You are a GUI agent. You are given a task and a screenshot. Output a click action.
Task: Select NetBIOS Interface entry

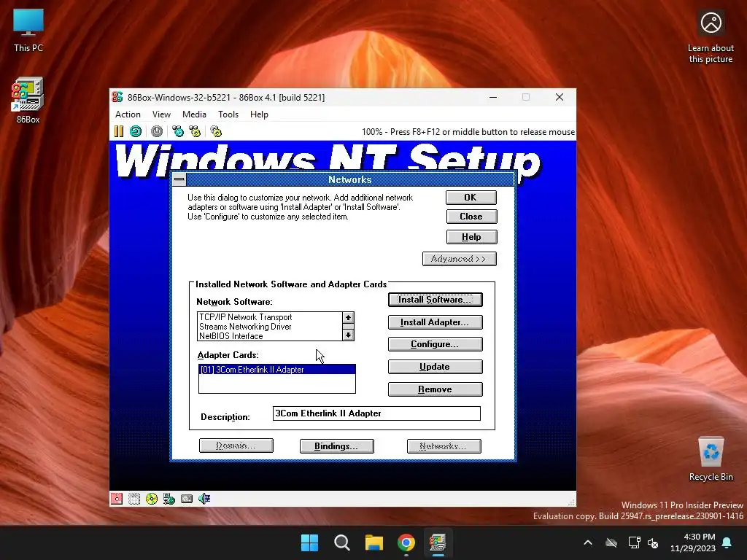(270, 336)
